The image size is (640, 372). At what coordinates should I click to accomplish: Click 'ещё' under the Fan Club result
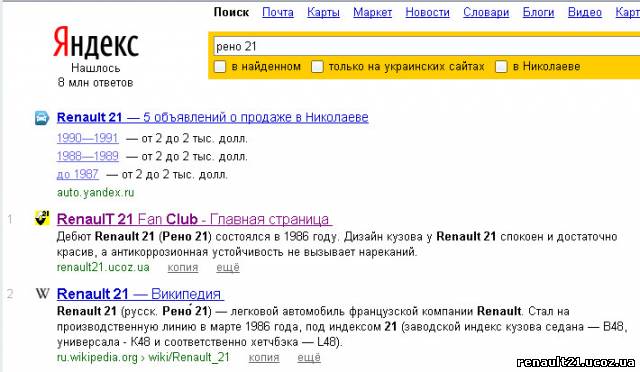point(228,268)
